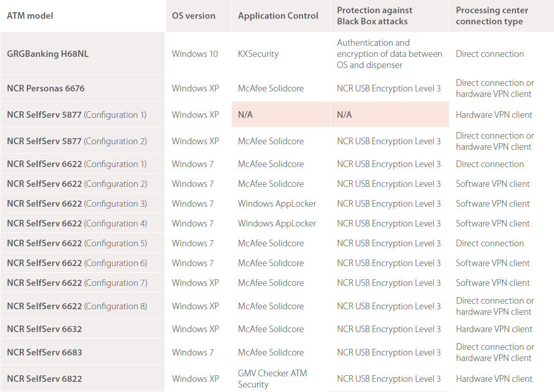Select the NCR SelfServ 6822 model cell

click(x=44, y=379)
